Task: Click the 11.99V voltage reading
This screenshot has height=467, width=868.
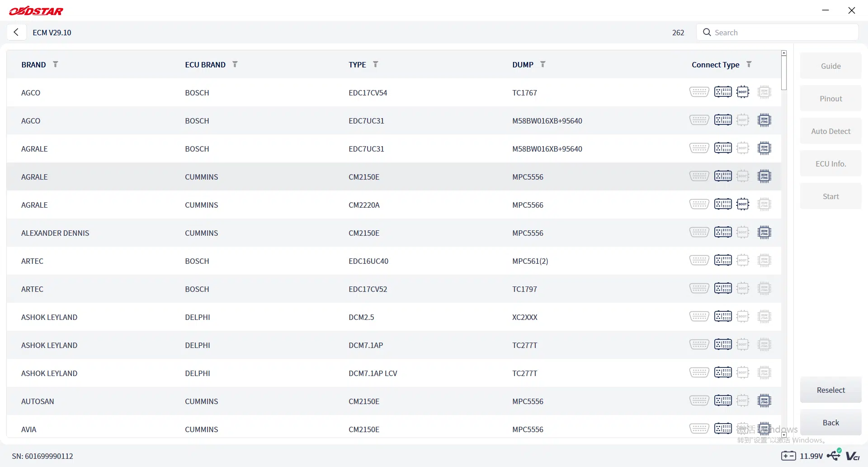Action: point(811,456)
